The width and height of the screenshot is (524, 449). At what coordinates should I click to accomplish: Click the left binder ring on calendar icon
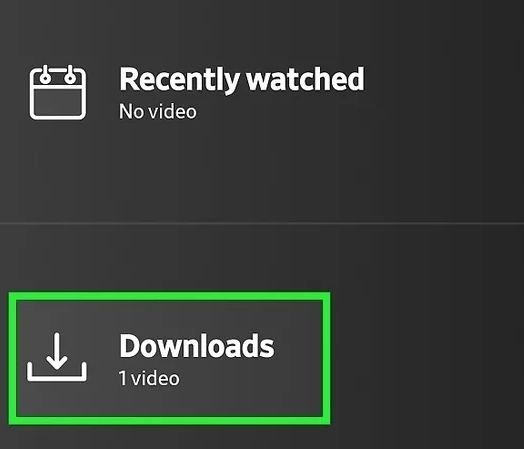click(x=45, y=76)
